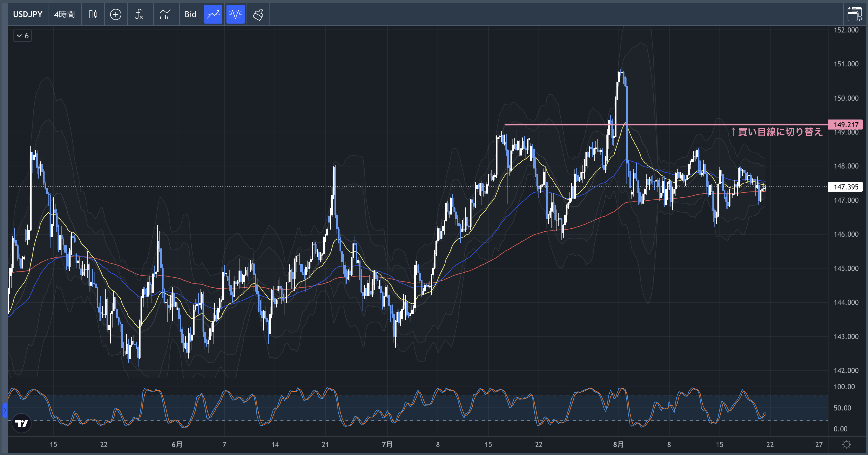Click the 142.000 price scale label
This screenshot has width=868, height=455.
(846, 371)
